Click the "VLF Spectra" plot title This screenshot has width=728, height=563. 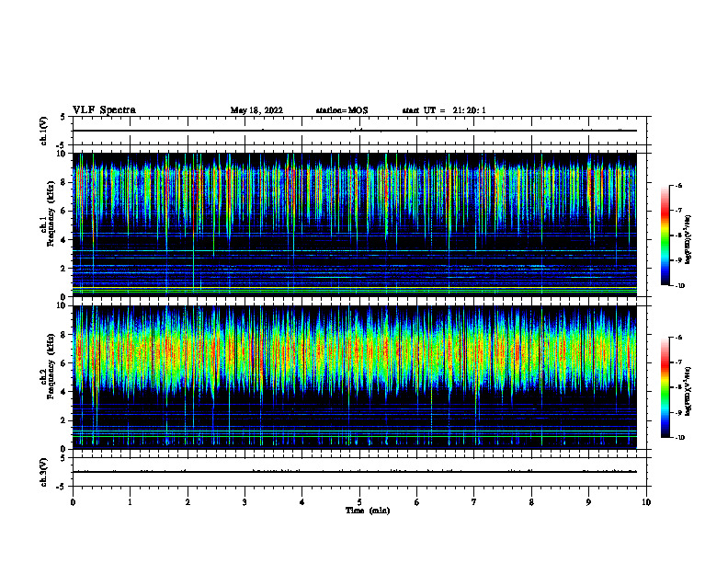[x=104, y=110]
